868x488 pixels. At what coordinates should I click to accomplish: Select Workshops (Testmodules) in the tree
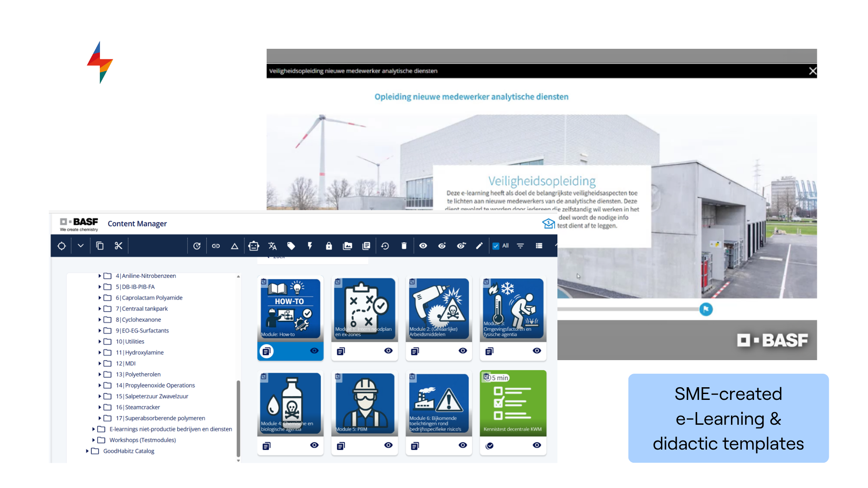pos(142,440)
